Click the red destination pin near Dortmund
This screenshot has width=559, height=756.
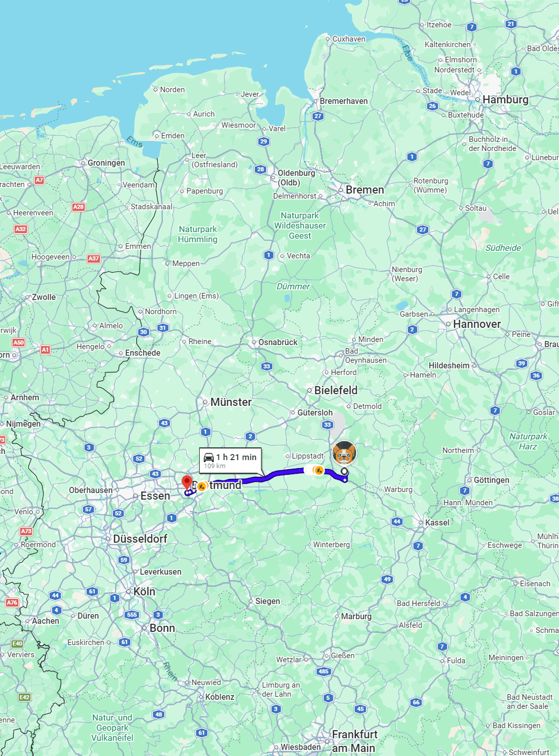coord(187,482)
